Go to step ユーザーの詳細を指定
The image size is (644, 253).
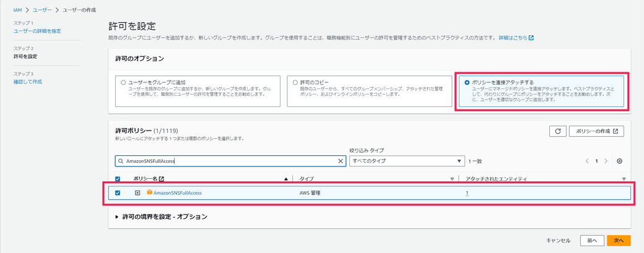click(37, 31)
